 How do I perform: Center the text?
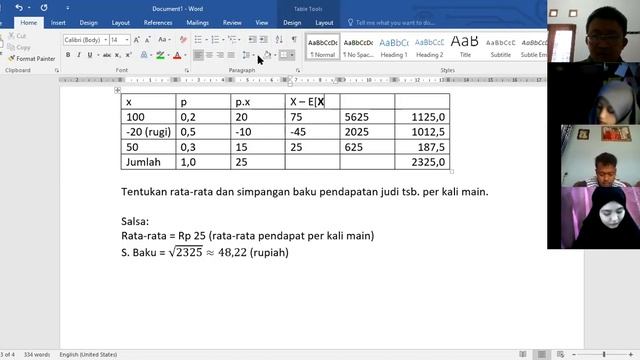209,55
